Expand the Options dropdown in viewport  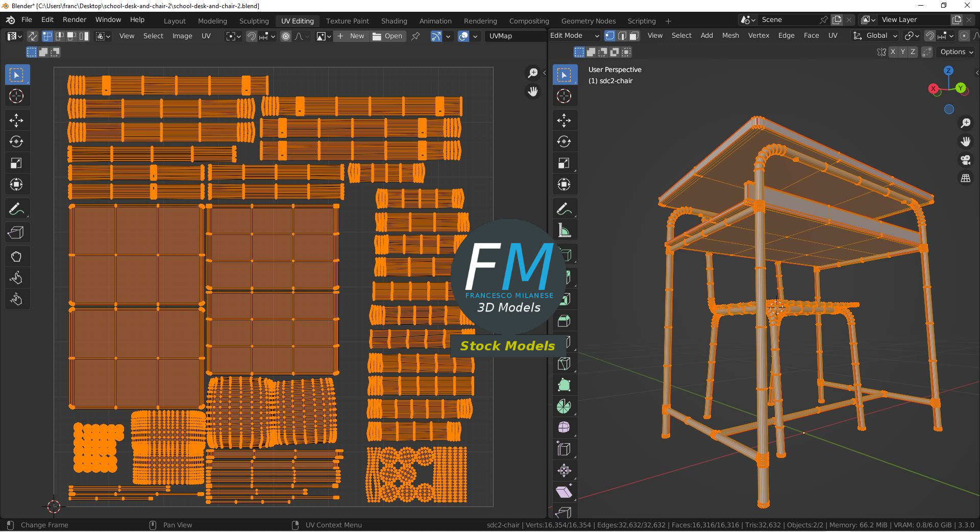point(957,52)
